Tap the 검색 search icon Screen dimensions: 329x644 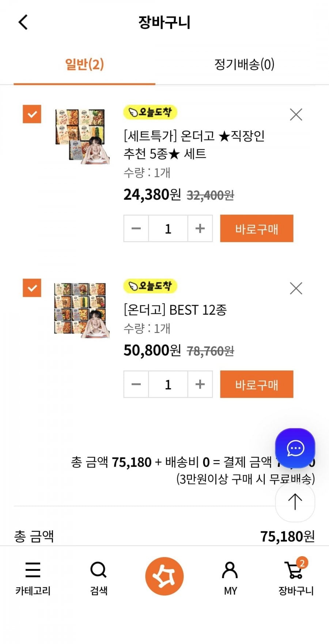[x=98, y=577]
